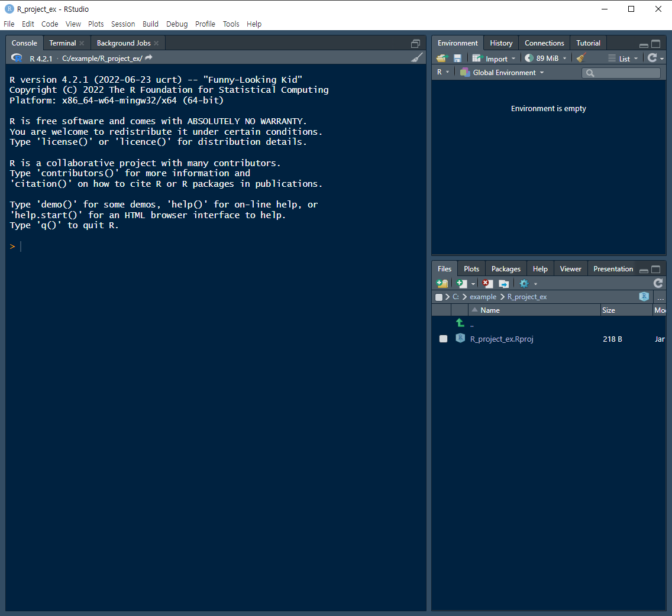Switch to the Packages tab
The height and width of the screenshot is (616, 672).
[506, 269]
